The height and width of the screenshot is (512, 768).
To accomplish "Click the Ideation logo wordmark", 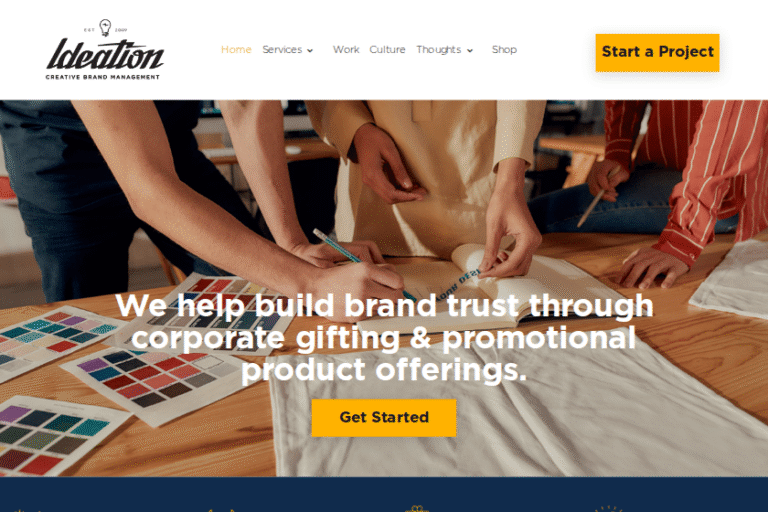I will tap(105, 55).
